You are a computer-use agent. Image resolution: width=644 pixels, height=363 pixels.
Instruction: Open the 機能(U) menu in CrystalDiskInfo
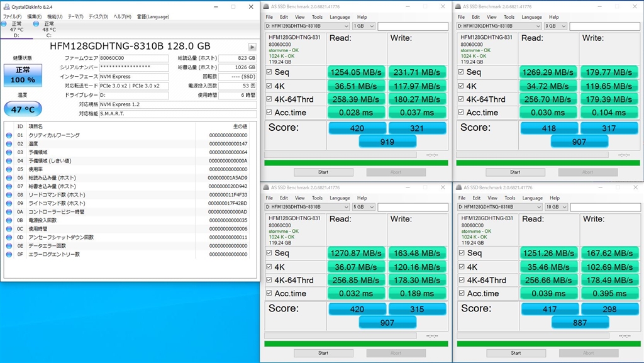point(55,16)
